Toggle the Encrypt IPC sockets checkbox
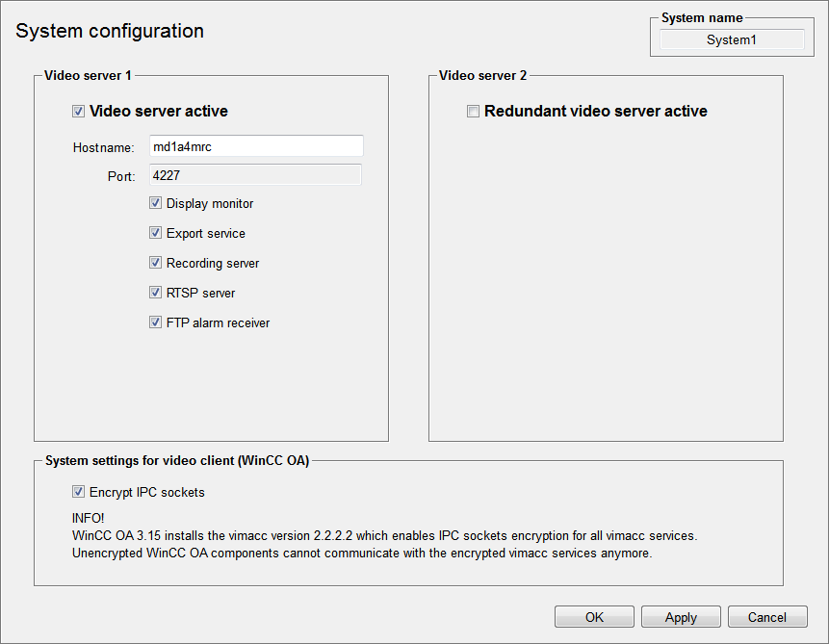Screen dimensions: 829x644 tap(79, 493)
